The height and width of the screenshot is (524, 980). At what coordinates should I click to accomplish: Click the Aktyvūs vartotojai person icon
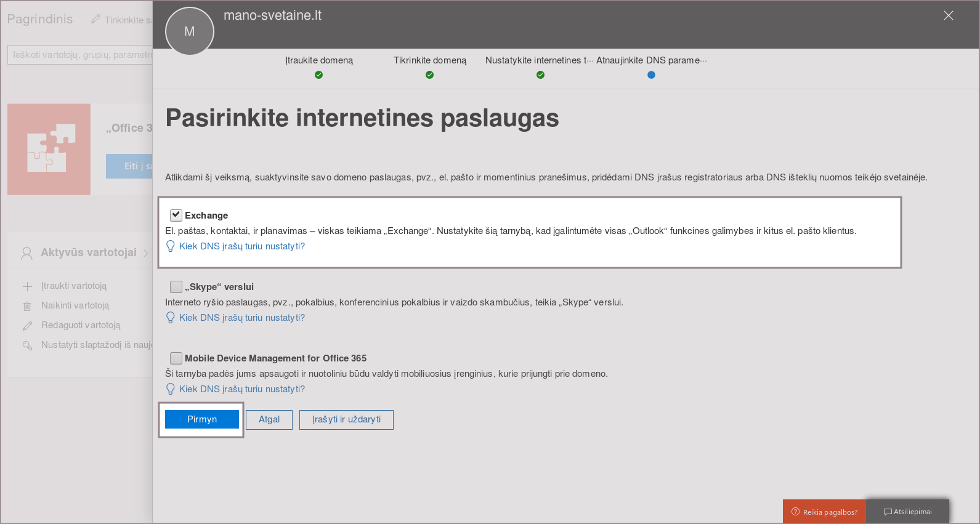pos(26,253)
